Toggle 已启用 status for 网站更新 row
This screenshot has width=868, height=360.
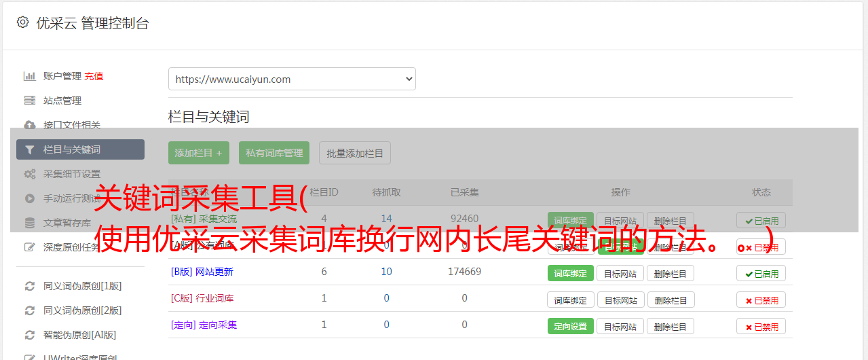tap(761, 273)
